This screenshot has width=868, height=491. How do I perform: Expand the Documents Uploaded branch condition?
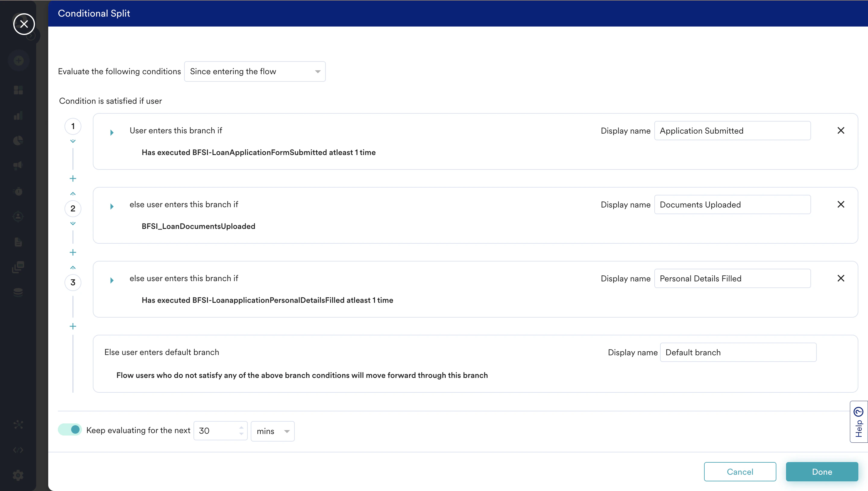click(x=112, y=206)
